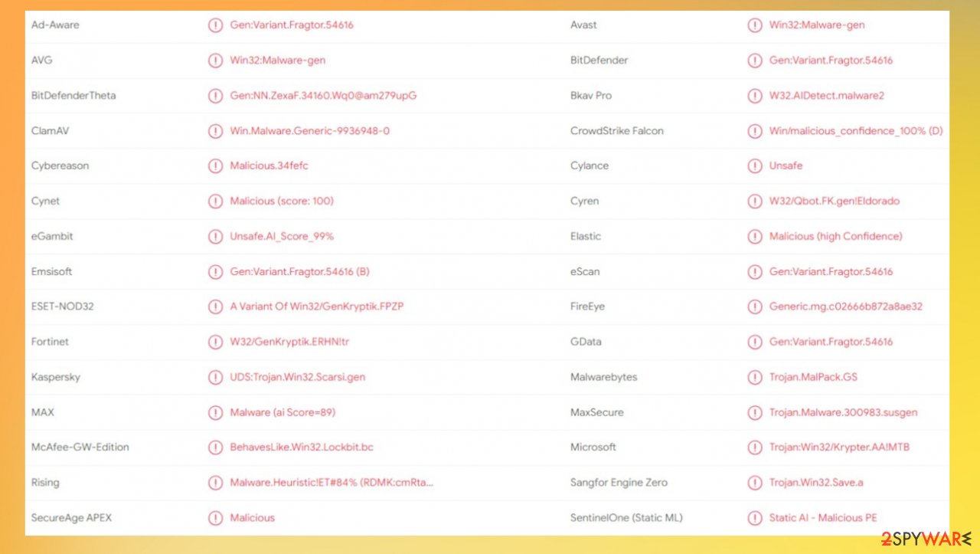
Task: Click the detection Malware (ai Score=89)
Action: tap(283, 412)
